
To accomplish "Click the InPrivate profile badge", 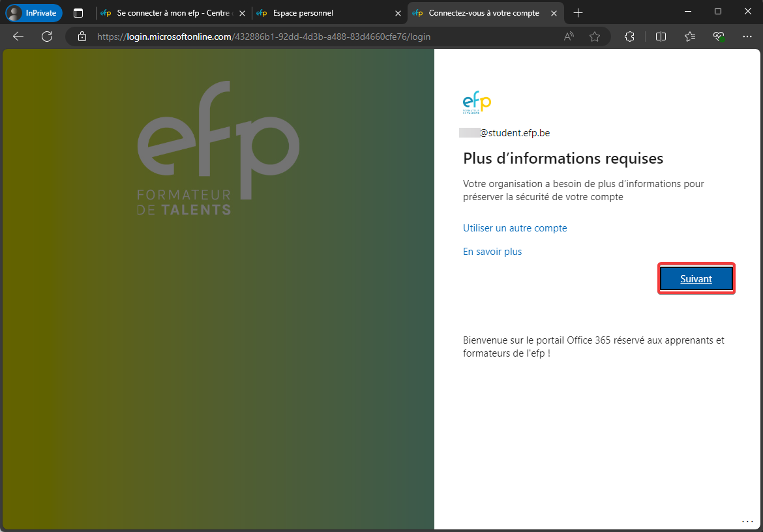I will point(34,13).
